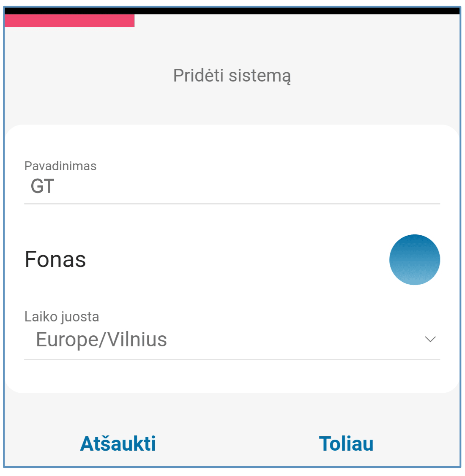The image size is (465, 476).
Task: Click the underline beneath the GT name
Action: tap(232, 204)
